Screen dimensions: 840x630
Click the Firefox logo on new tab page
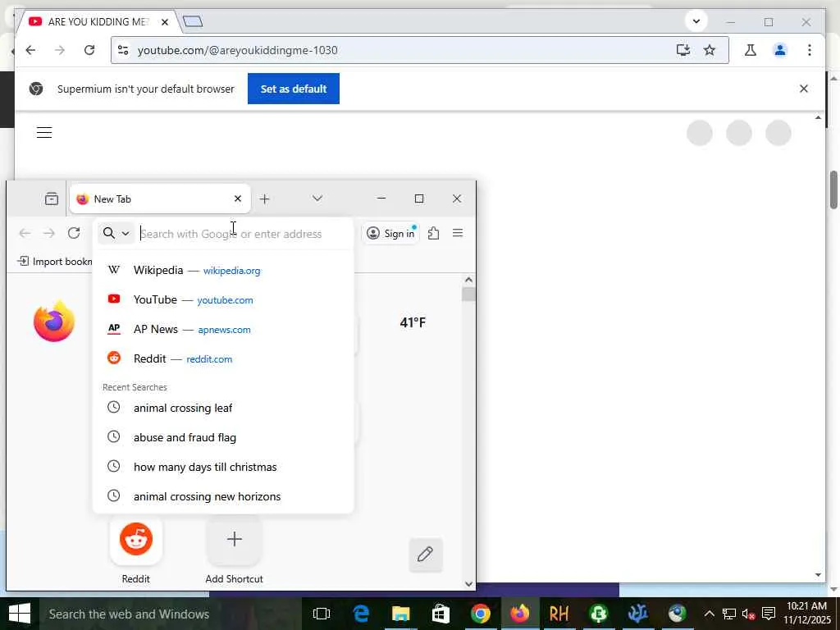pos(53,322)
